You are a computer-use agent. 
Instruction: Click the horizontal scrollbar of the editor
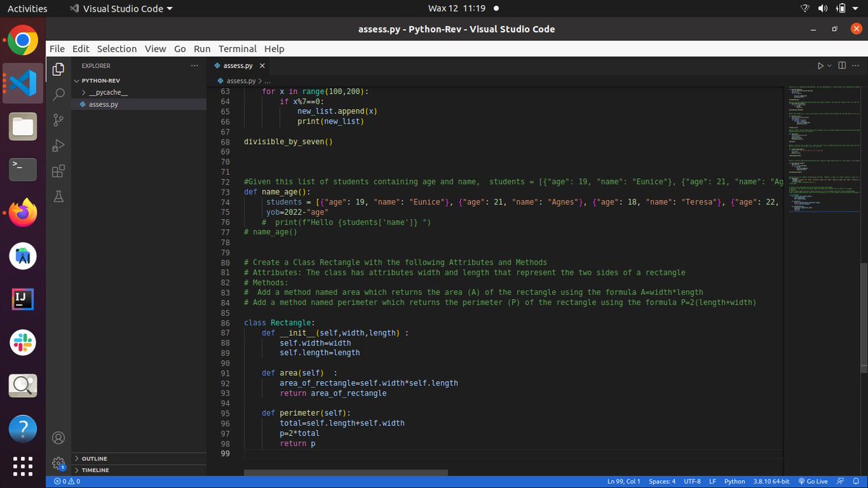(x=346, y=473)
